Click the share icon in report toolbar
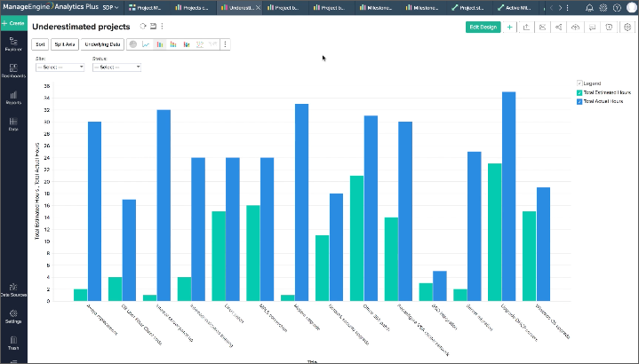639x364 pixels. [x=558, y=27]
